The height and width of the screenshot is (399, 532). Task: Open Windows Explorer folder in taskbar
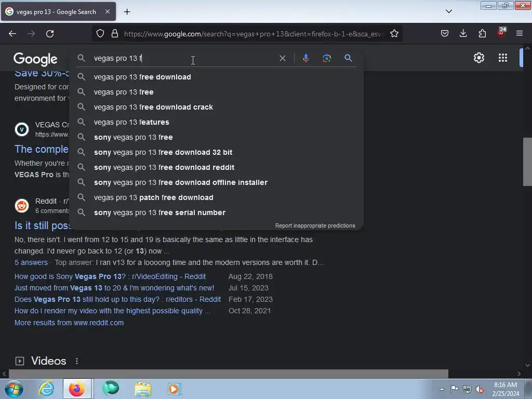click(143, 389)
